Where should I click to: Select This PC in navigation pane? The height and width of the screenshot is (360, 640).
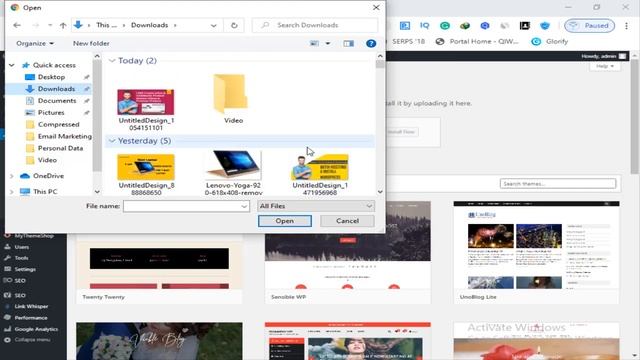[45, 191]
